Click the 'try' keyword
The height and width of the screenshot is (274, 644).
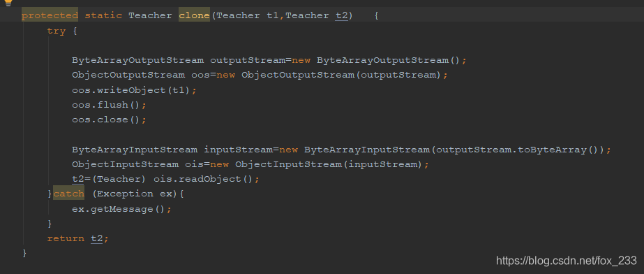coord(57,31)
